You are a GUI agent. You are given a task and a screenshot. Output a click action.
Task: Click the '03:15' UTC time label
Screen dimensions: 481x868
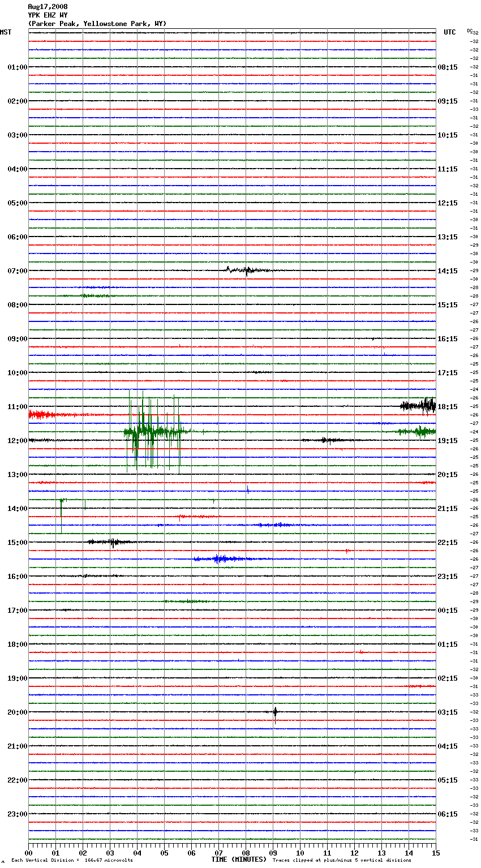point(448,712)
